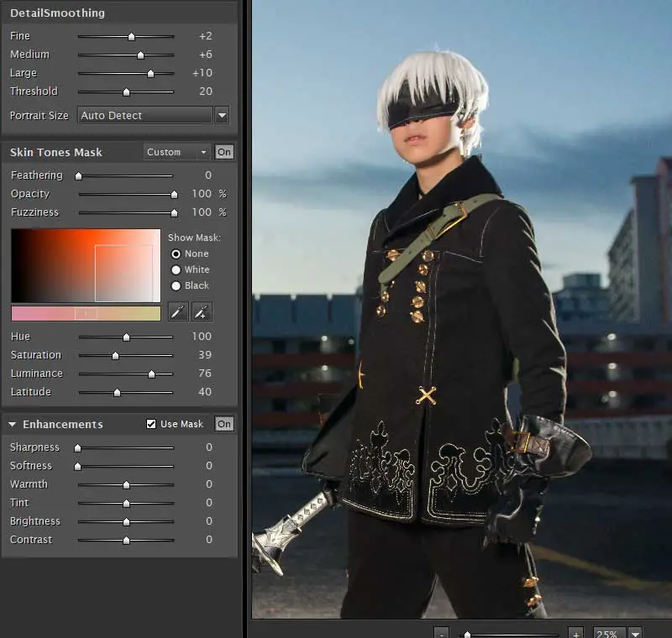Click the Tint slider handle
This screenshot has height=638, width=672.
coord(127,503)
